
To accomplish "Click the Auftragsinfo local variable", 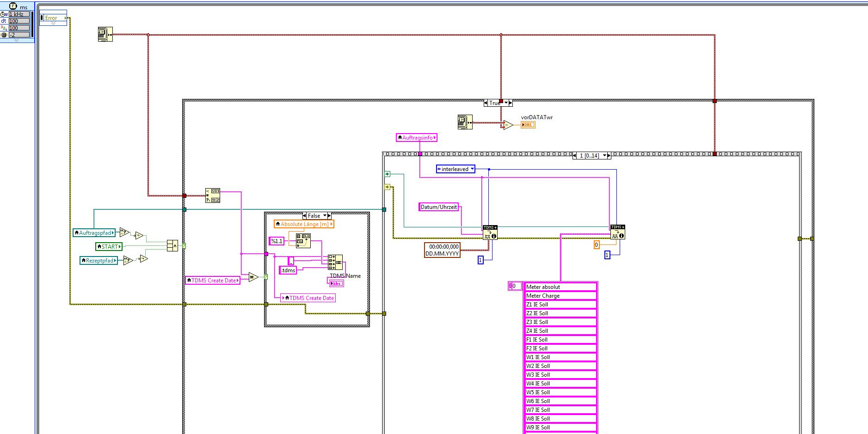I will [x=417, y=138].
